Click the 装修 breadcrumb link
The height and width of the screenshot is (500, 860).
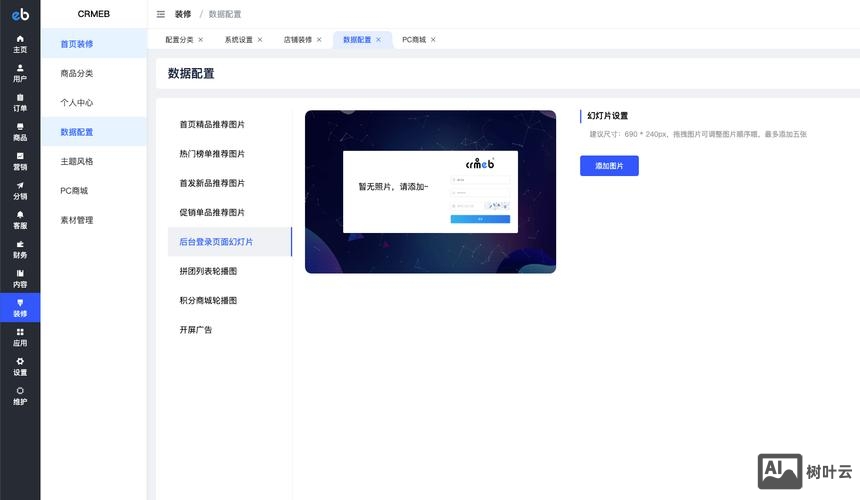tap(183, 14)
